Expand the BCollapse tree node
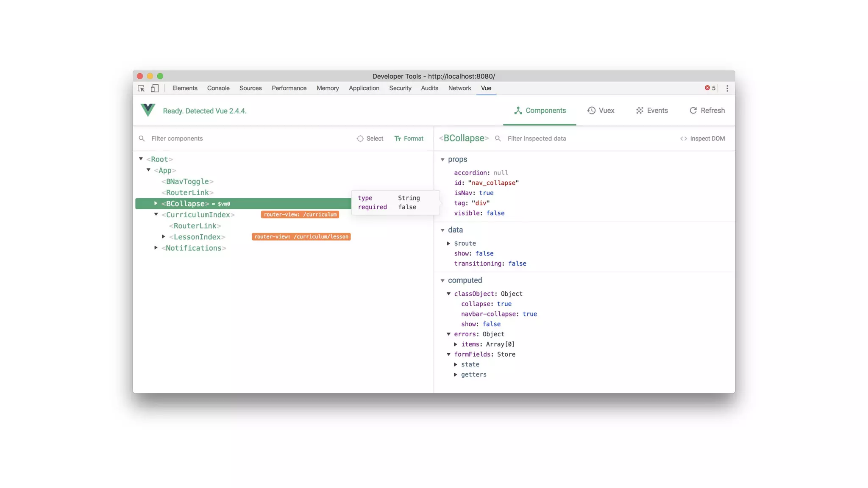Viewport: 868px width, 488px height. 156,204
